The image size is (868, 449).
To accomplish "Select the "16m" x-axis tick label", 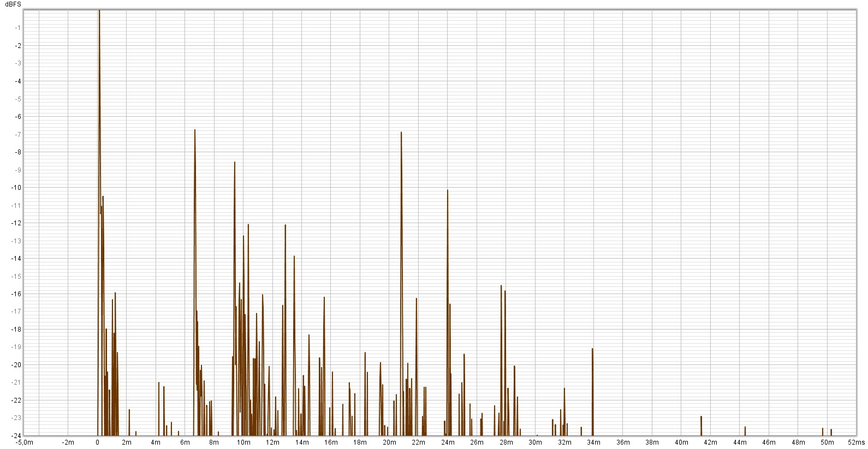I will tap(331, 442).
